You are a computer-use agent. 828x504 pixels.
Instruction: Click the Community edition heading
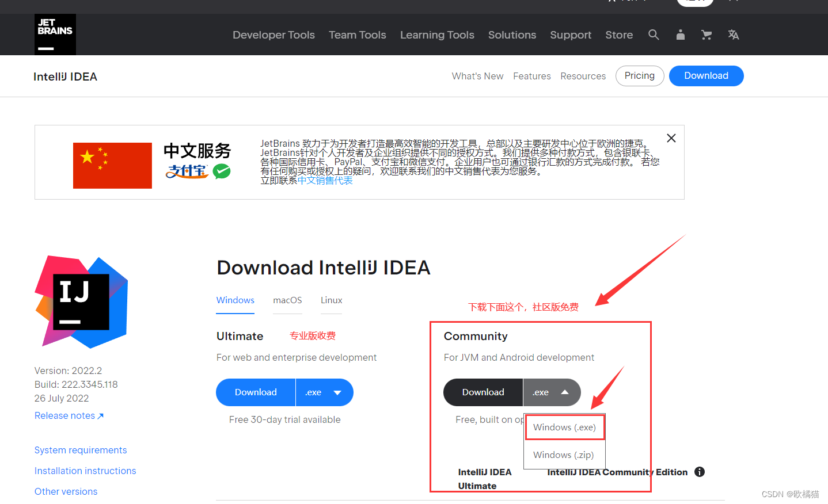[x=476, y=336]
